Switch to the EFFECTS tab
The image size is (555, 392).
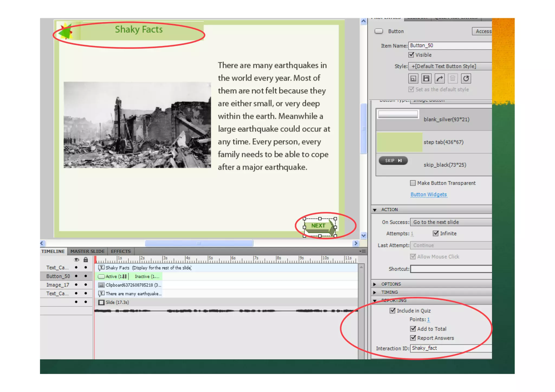coord(121,251)
